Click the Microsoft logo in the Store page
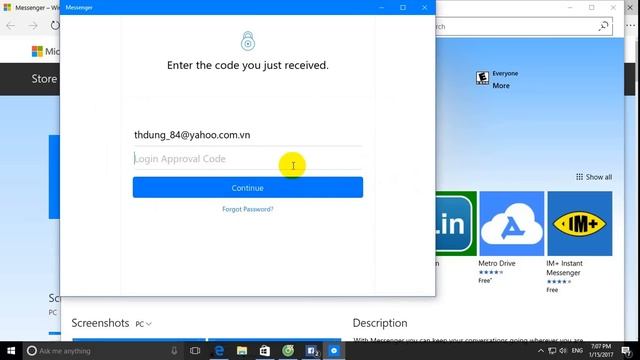The height and width of the screenshot is (360, 640). (x=38, y=51)
